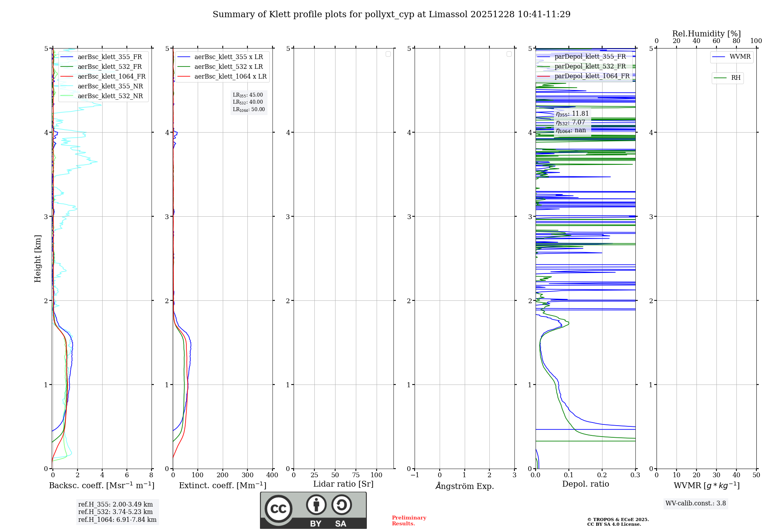Click cyan line sample for aerBsc_klett_355_NR
The image size is (783, 532).
tap(67, 86)
